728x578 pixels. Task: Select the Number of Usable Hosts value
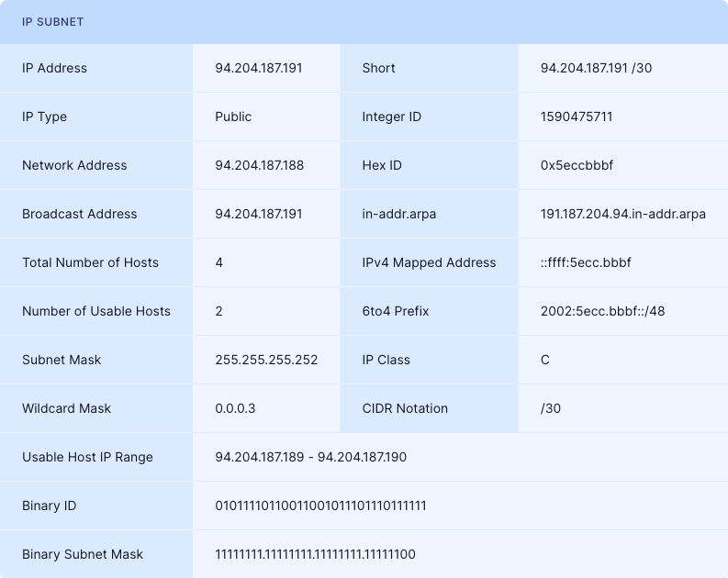[219, 311]
